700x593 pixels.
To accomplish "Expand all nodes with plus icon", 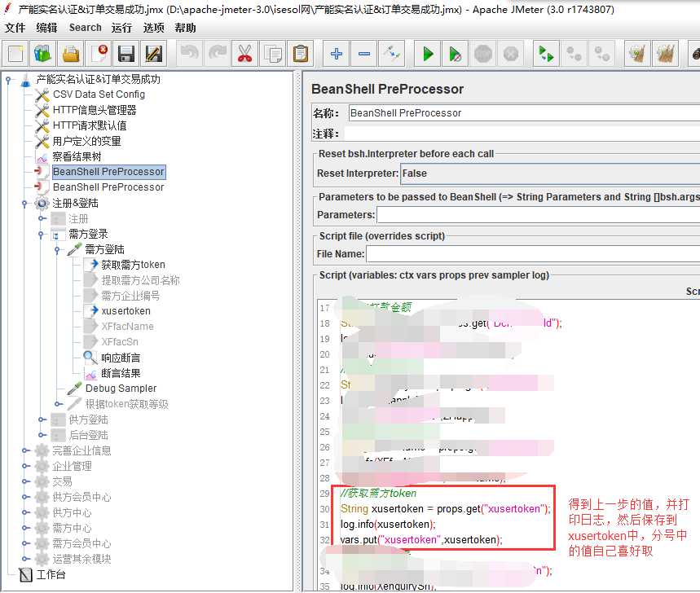I will (337, 54).
